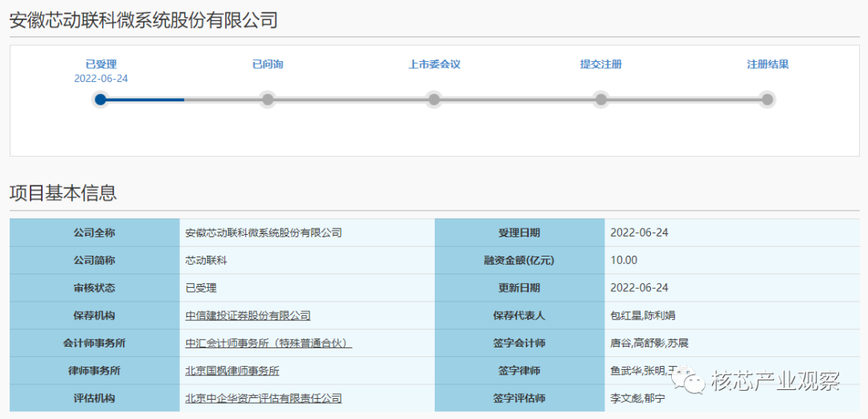This screenshot has height=419, width=868.
Task: Click the 李文彪,郁宁 appraisers value
Action: [x=637, y=399]
